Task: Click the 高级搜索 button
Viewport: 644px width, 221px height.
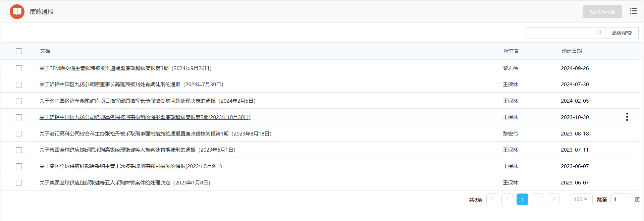Action: [x=622, y=33]
